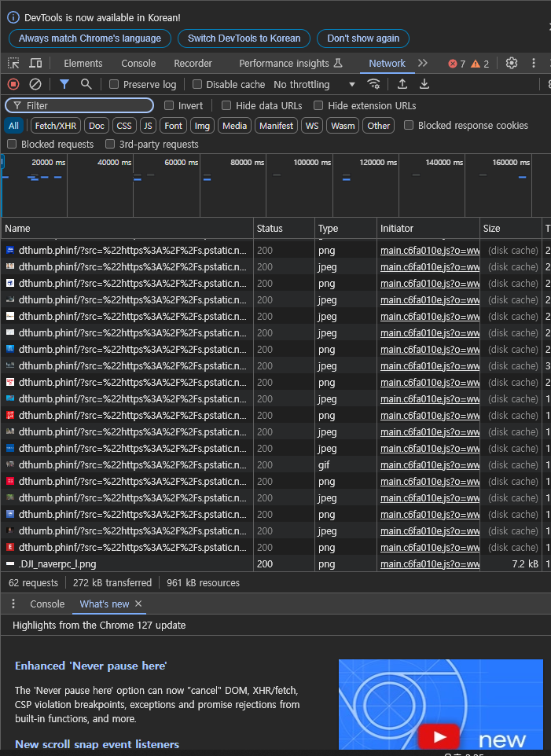Filter requests by Fetch/XHR
This screenshot has width=551, height=756.
56,126
